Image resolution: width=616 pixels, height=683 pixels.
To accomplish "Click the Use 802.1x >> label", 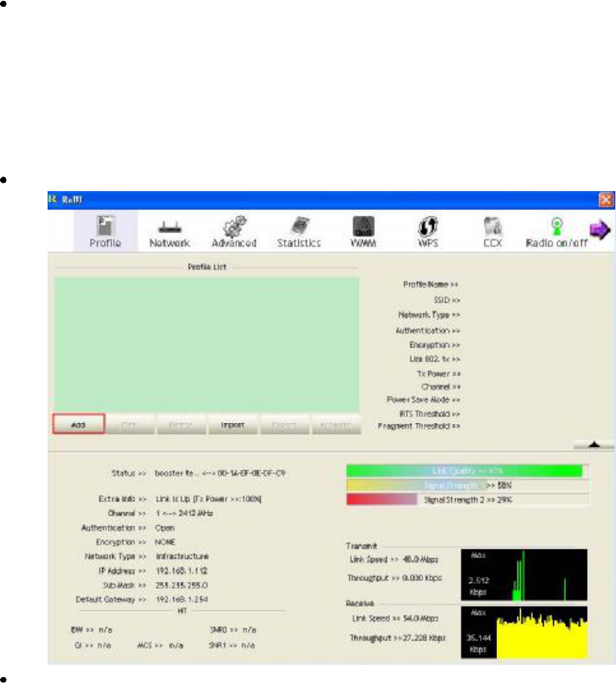I will tap(434, 359).
